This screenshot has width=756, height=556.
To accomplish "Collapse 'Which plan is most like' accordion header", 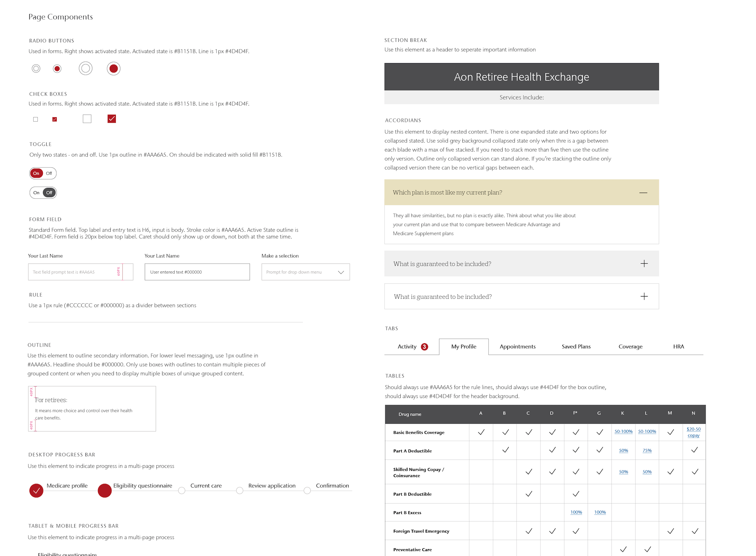I will point(447,192).
